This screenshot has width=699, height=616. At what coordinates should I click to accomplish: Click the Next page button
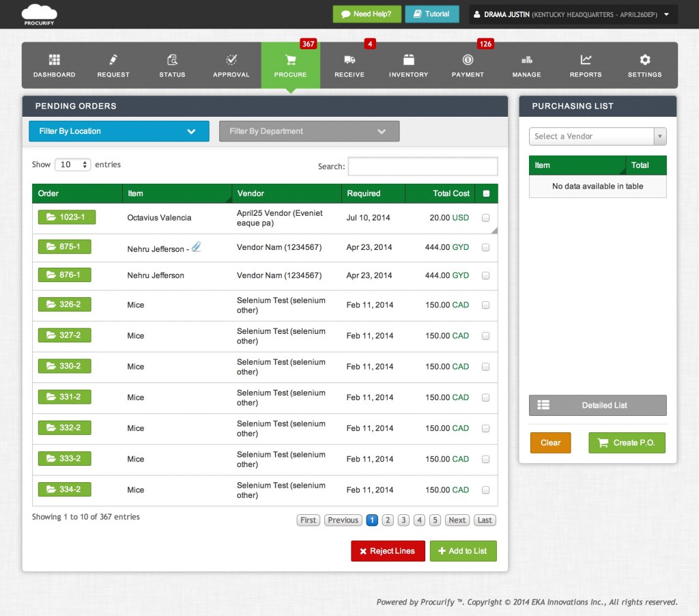(x=457, y=520)
